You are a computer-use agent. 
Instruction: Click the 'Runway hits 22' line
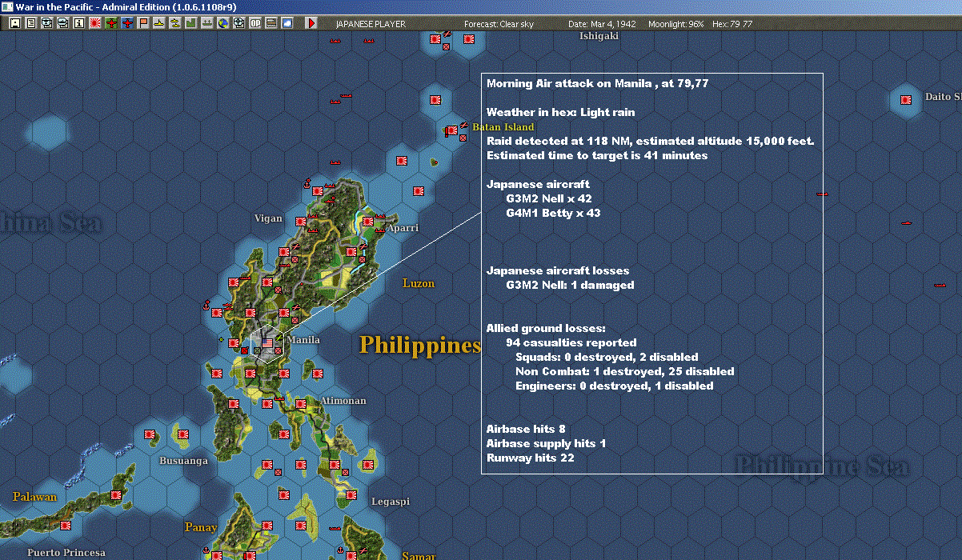point(530,458)
